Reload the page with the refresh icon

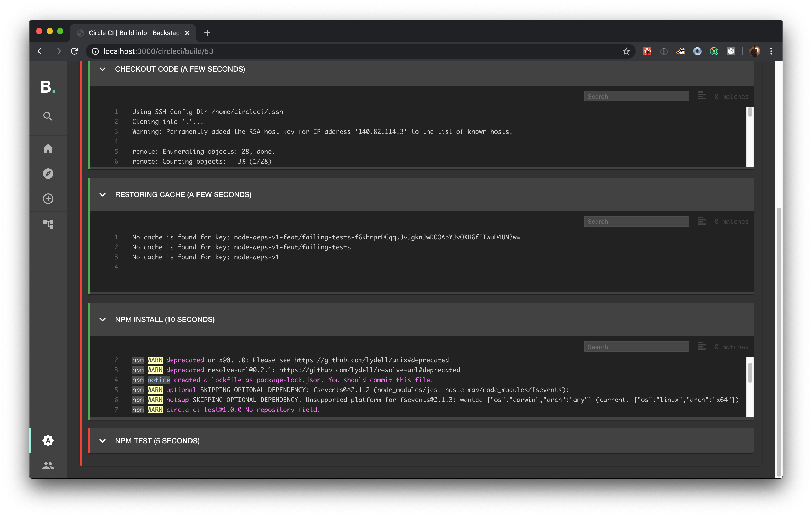pos(75,51)
